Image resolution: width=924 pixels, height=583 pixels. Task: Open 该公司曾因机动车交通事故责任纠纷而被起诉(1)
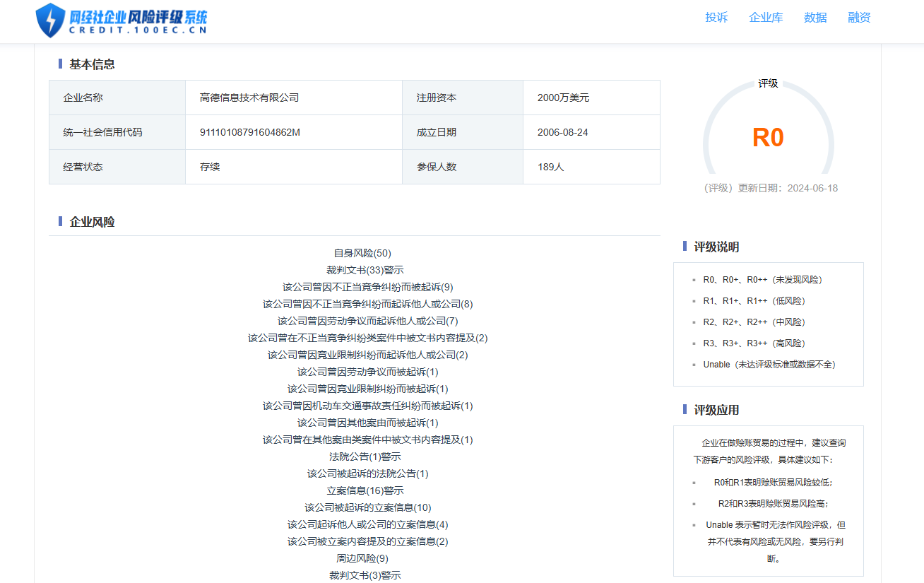click(x=368, y=406)
